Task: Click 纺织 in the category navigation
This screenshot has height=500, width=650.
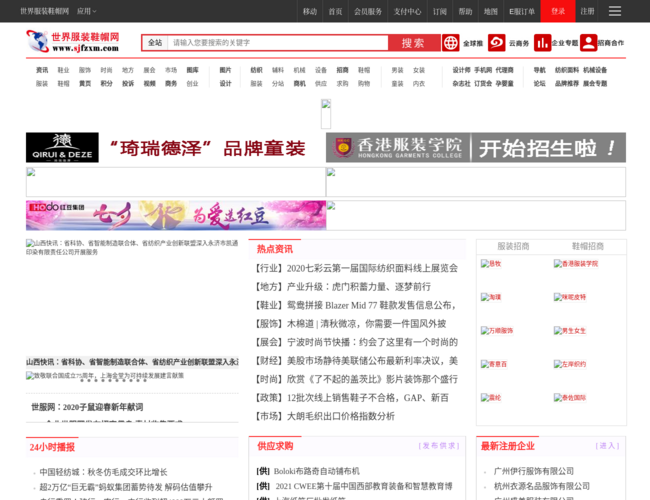Action: click(256, 70)
